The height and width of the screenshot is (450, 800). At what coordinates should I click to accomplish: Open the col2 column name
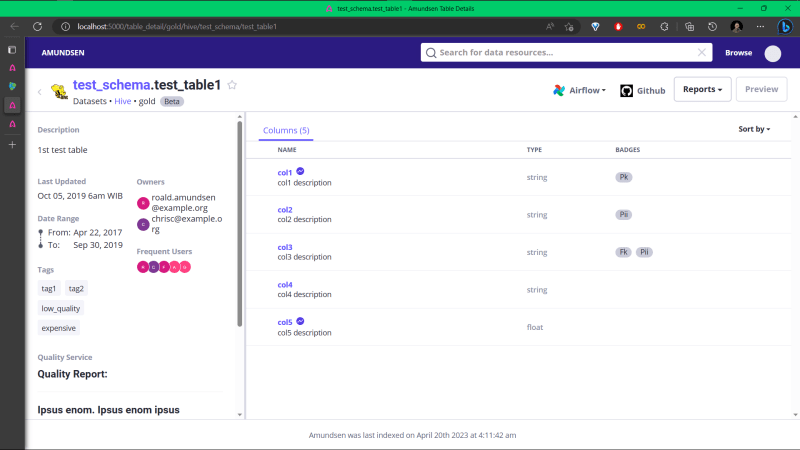[x=285, y=210]
